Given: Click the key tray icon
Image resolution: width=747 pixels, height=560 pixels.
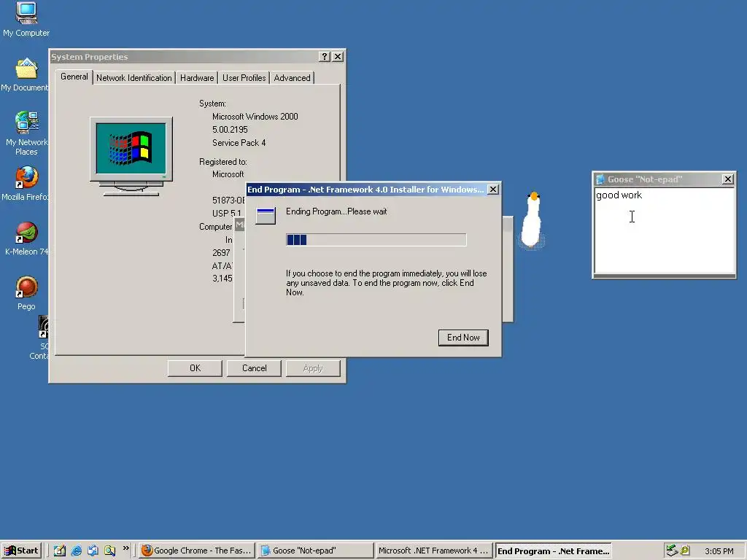Looking at the screenshot, I should 685,551.
